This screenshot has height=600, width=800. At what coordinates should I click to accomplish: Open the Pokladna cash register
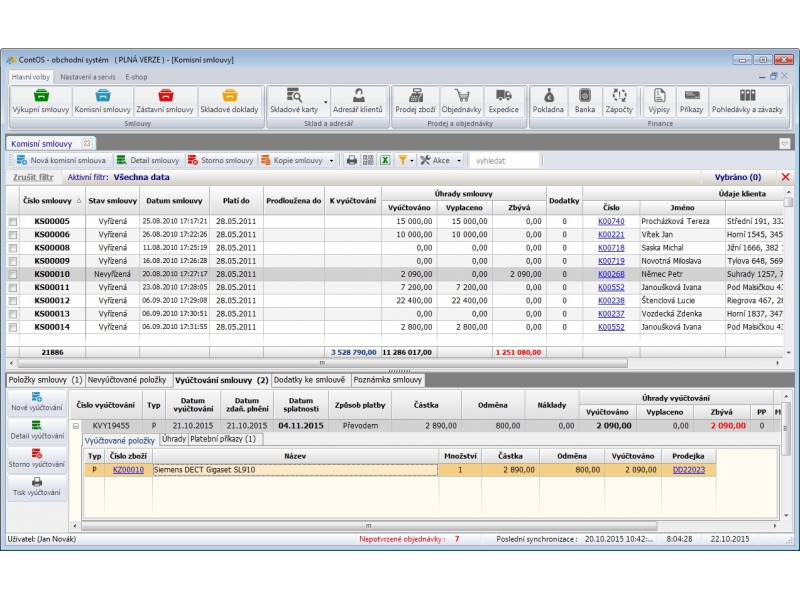coord(549,101)
